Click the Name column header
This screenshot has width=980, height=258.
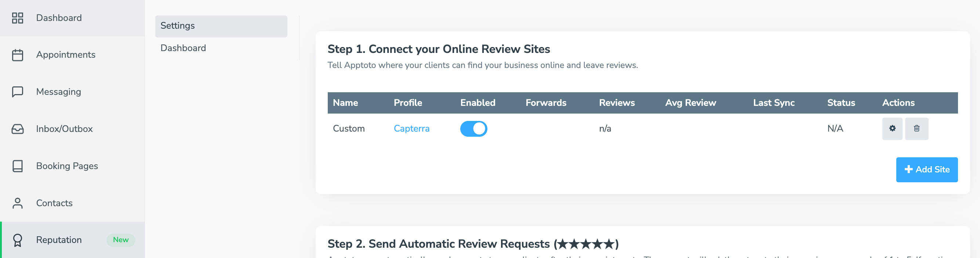pos(345,103)
